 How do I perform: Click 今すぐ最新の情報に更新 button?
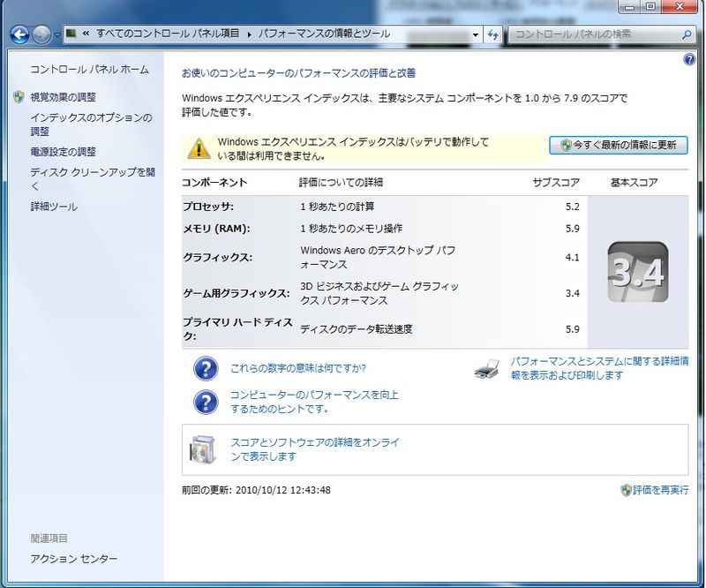pos(619,145)
